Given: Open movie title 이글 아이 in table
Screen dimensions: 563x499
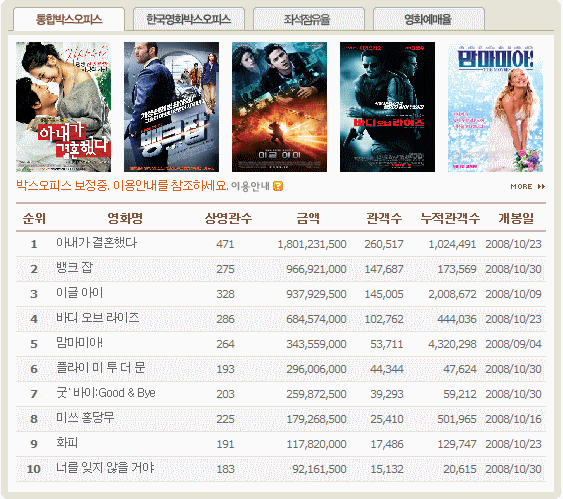Looking at the screenshot, I should tap(80, 293).
